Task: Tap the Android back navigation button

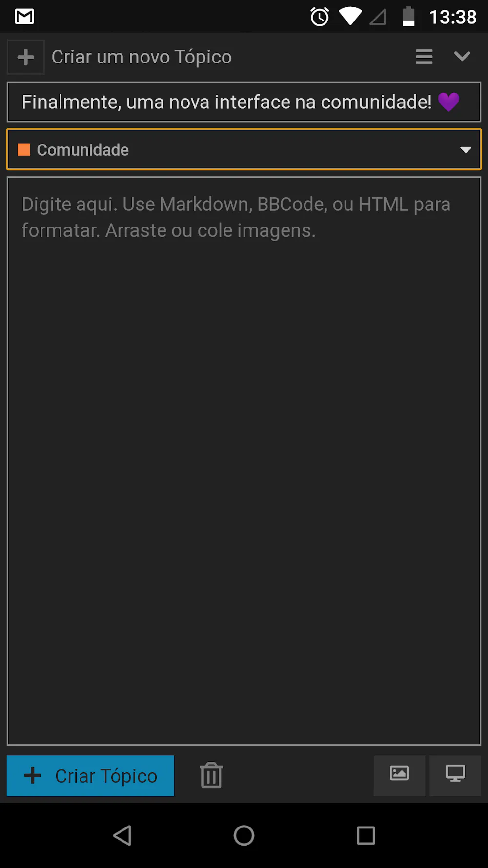Action: point(122,835)
